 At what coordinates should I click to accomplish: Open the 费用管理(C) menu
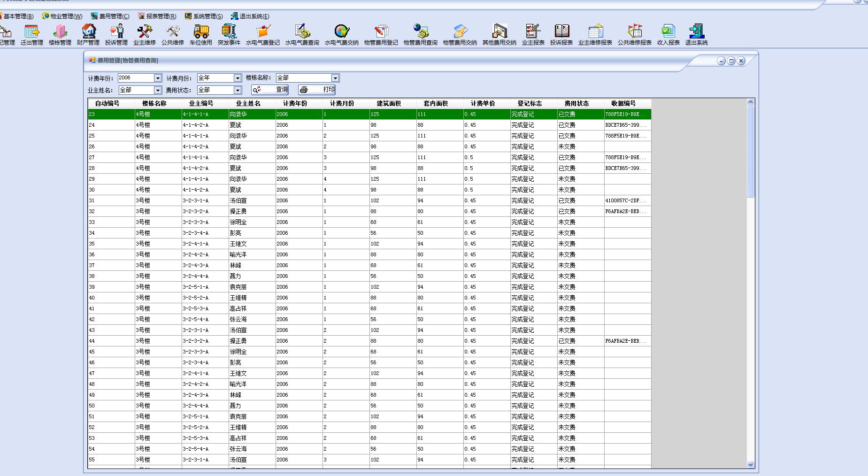click(x=110, y=16)
